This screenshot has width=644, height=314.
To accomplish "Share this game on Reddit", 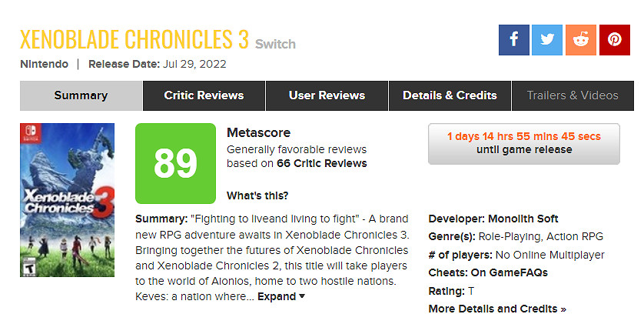I will [581, 39].
